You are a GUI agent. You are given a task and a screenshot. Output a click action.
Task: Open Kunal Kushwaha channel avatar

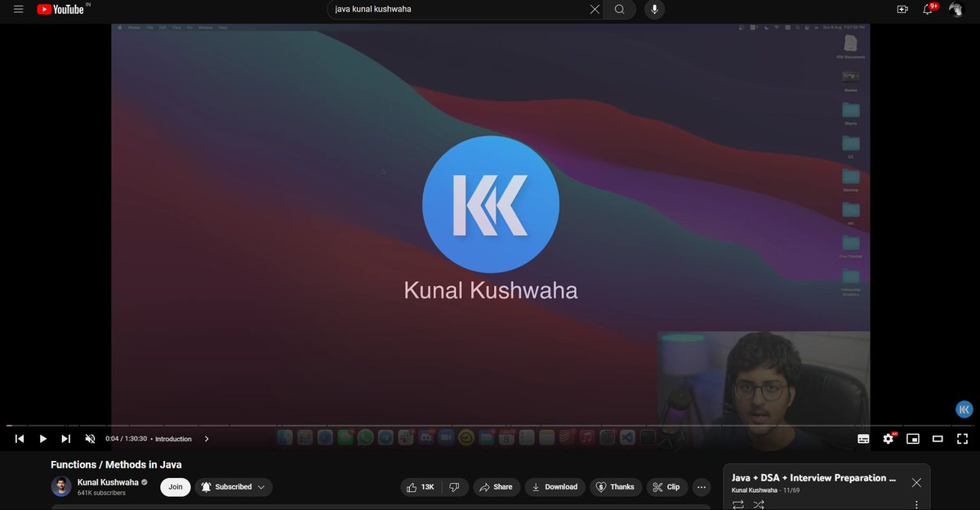[61, 487]
